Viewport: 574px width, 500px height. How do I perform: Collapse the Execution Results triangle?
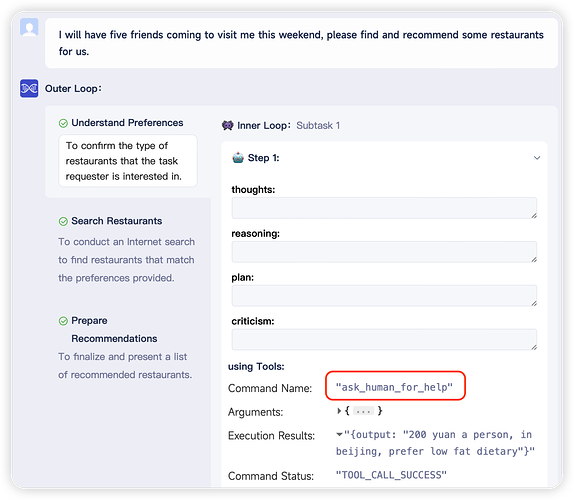(339, 434)
